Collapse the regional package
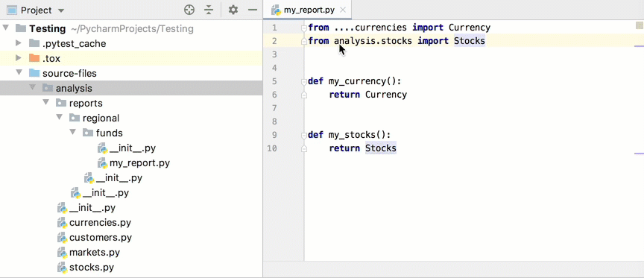This screenshot has width=644, height=278. click(x=60, y=118)
